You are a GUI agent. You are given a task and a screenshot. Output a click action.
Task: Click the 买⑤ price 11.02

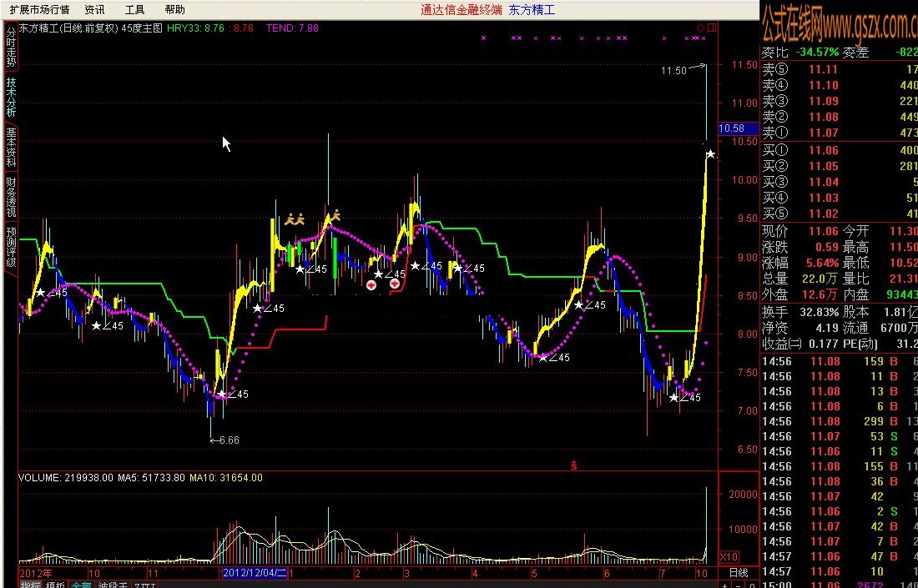pyautogui.click(x=823, y=214)
